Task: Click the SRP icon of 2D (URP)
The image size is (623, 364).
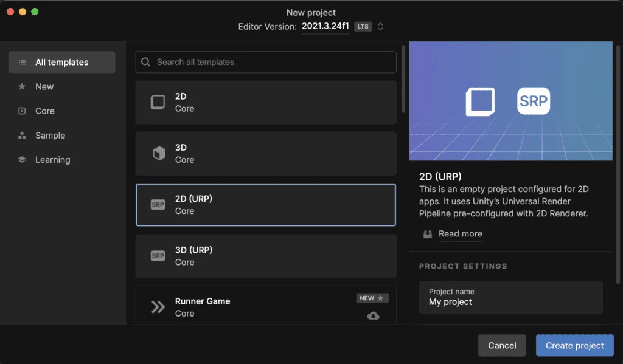Action: point(158,205)
